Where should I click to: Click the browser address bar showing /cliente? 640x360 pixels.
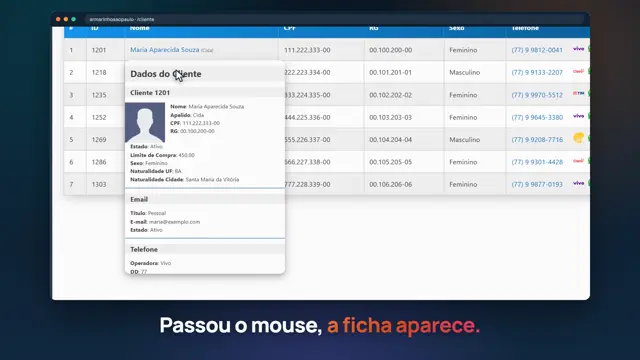(x=334, y=19)
